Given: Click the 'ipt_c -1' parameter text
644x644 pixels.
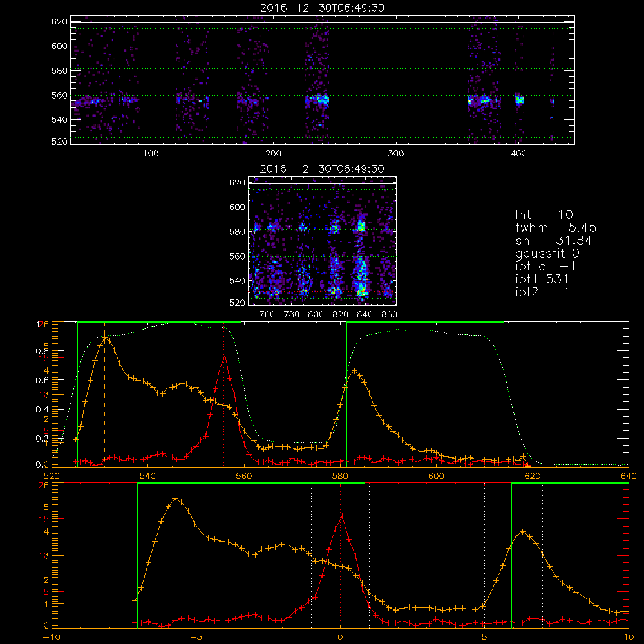Looking at the screenshot, I should point(545,267).
